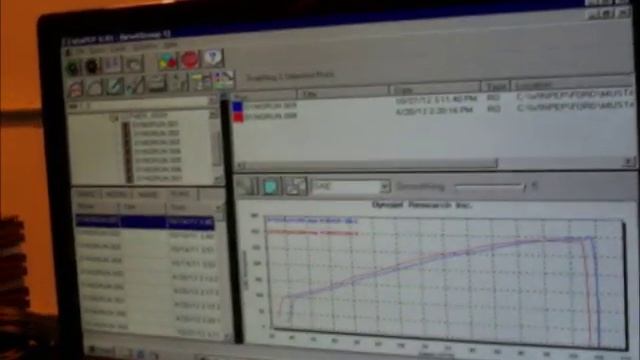
Task: Click the green round icon starting the top toolbar
Action: (74, 67)
